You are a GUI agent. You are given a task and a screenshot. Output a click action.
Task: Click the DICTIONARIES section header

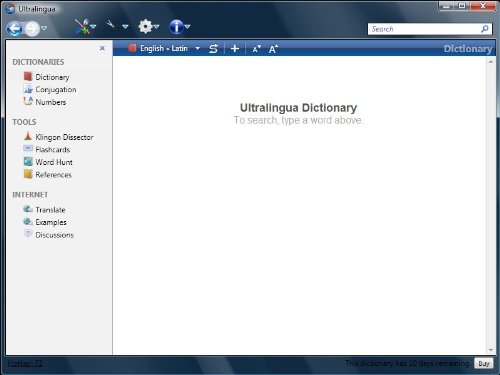click(38, 62)
